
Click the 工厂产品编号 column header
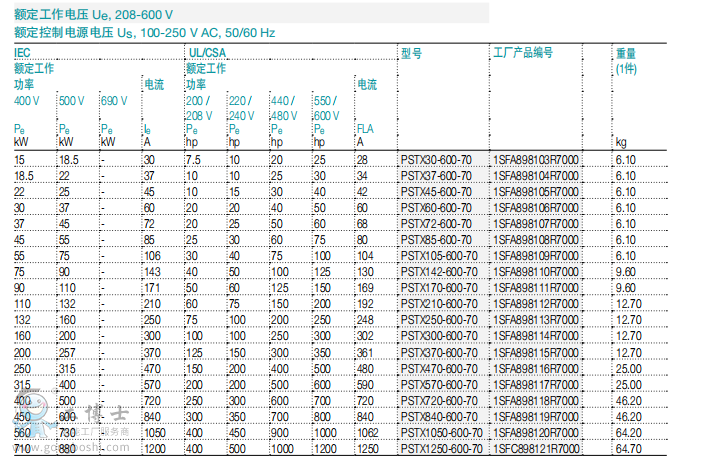tap(523, 52)
